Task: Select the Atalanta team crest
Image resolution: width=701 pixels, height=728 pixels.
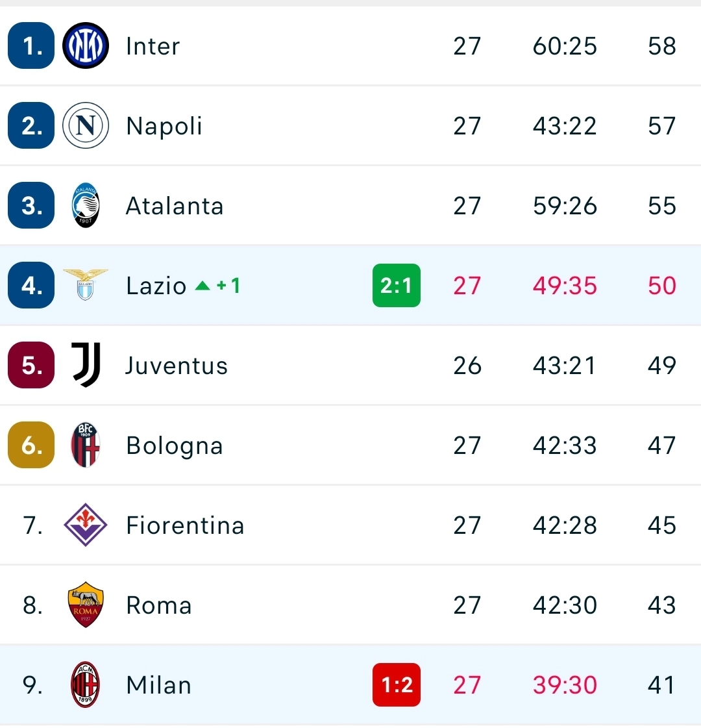Action: (86, 205)
